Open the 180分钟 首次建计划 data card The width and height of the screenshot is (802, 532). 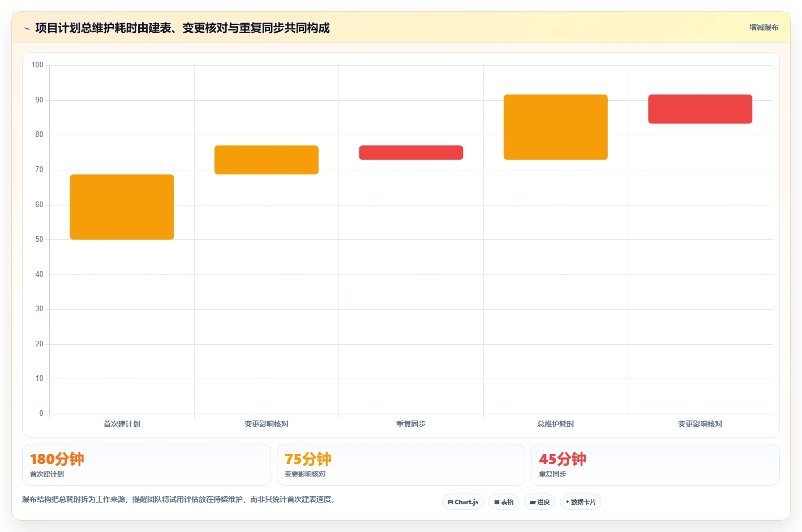[x=147, y=465]
